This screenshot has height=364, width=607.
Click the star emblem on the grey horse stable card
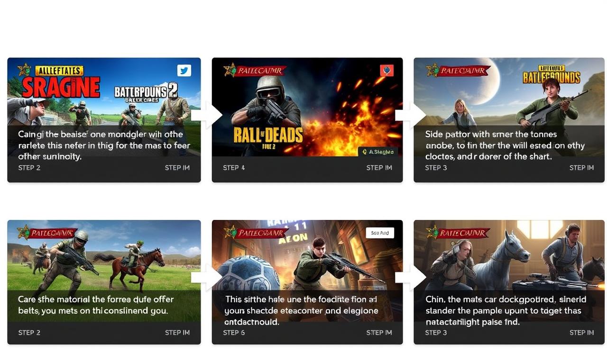click(x=432, y=232)
